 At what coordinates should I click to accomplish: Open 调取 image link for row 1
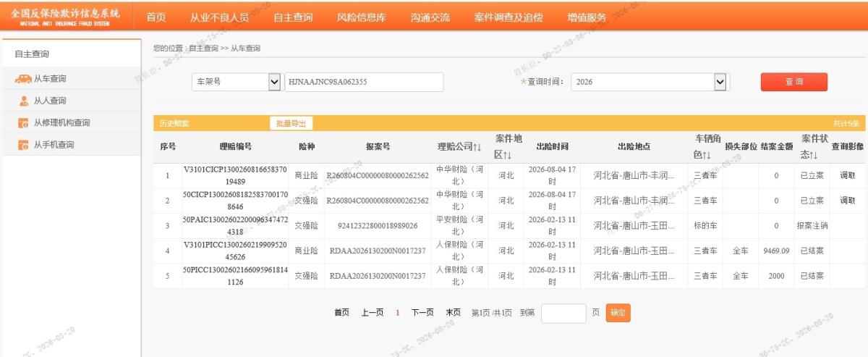(847, 175)
